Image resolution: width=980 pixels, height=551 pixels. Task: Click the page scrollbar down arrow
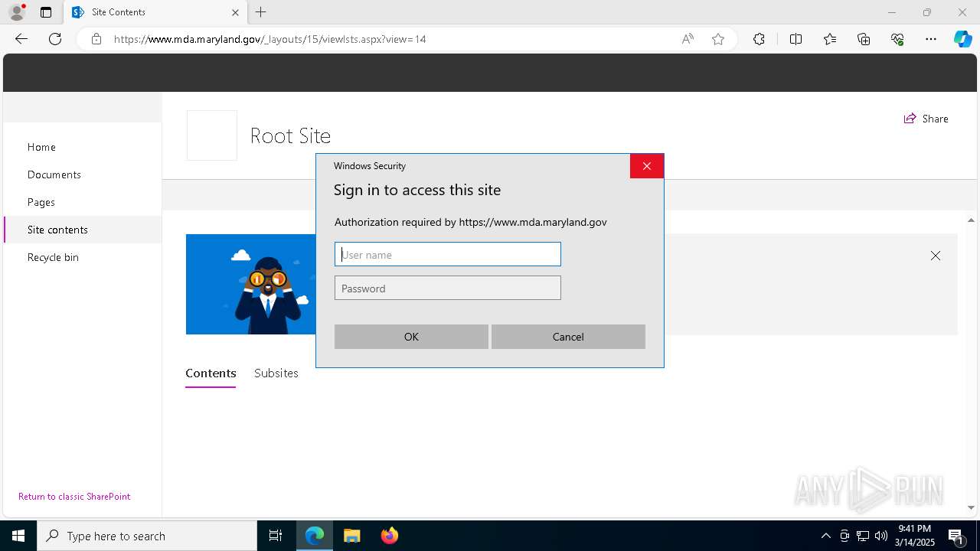(971, 507)
